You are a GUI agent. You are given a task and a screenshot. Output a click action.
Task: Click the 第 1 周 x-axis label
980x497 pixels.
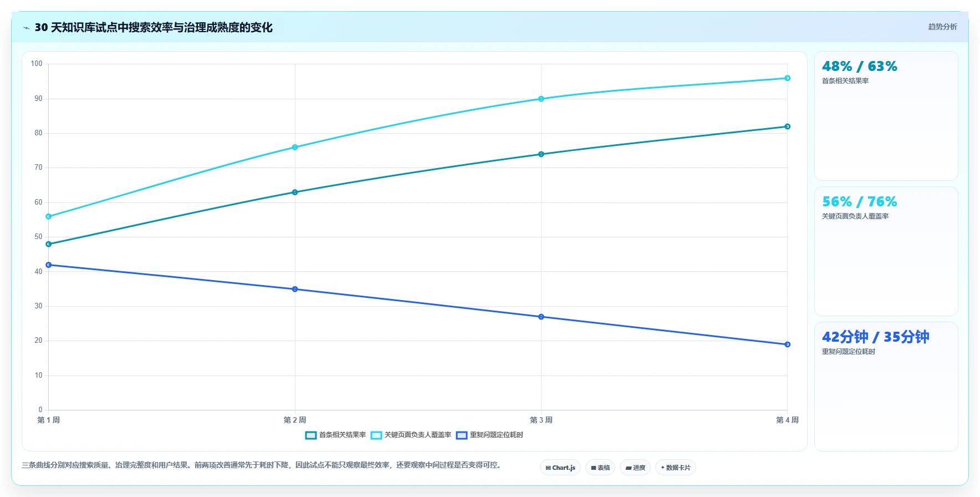[x=49, y=420]
